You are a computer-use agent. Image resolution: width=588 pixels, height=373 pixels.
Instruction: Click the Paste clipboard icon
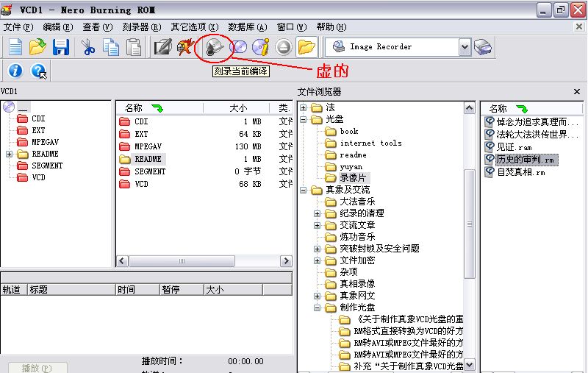[134, 47]
